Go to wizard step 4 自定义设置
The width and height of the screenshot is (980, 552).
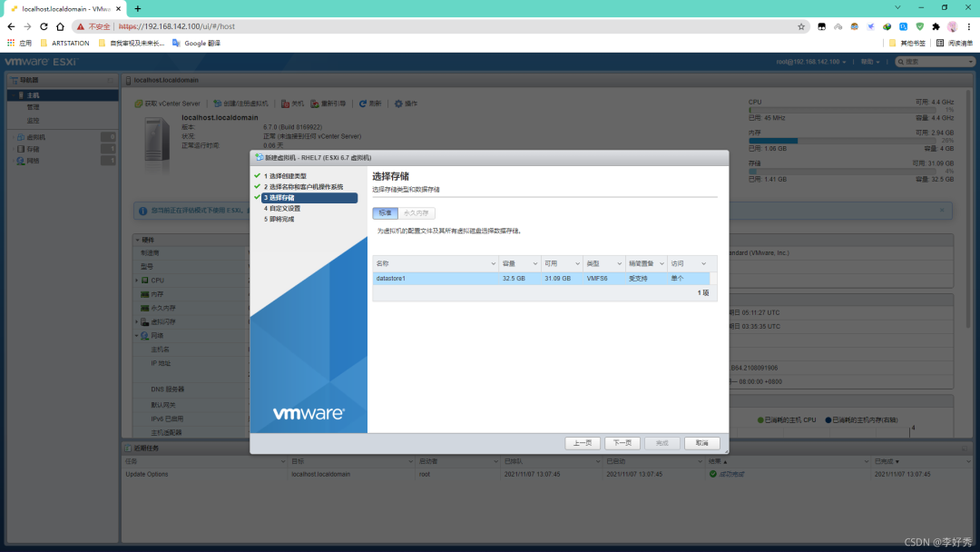pyautogui.click(x=282, y=208)
